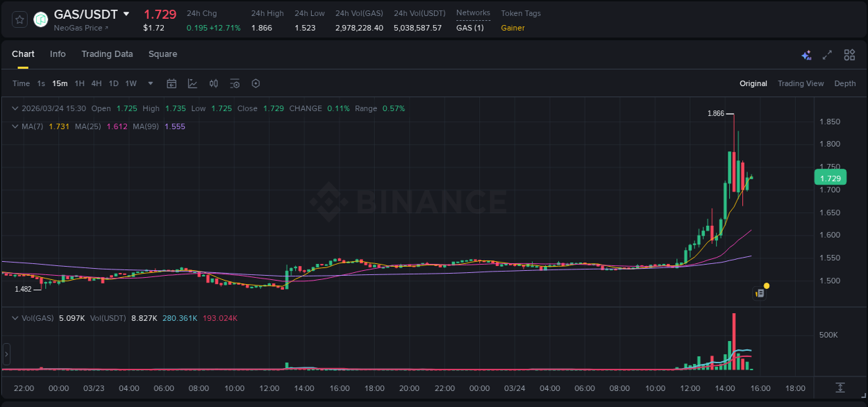Select the Original chart view
868x407 pixels.
(753, 83)
